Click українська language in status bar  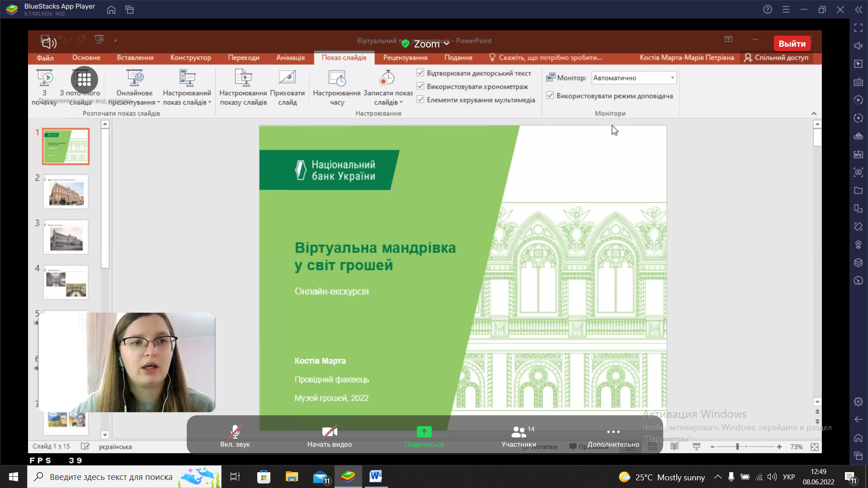tap(115, 447)
